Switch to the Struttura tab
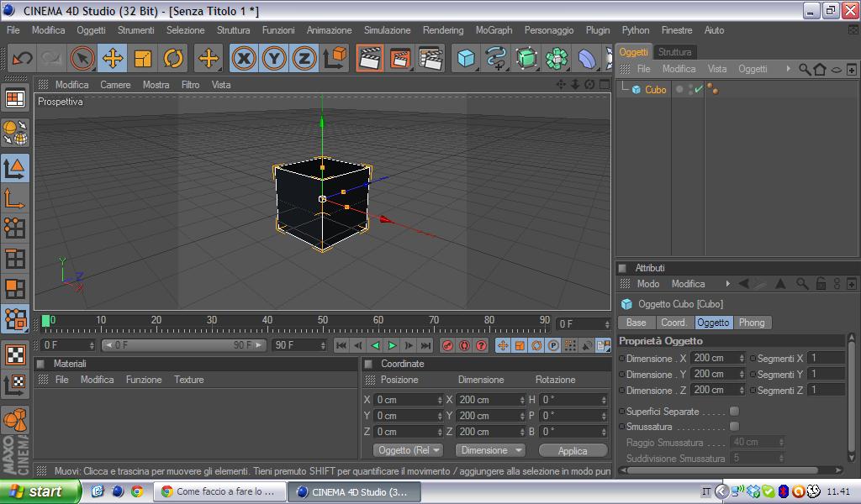Screen dimensions: 861x504 click(x=674, y=52)
